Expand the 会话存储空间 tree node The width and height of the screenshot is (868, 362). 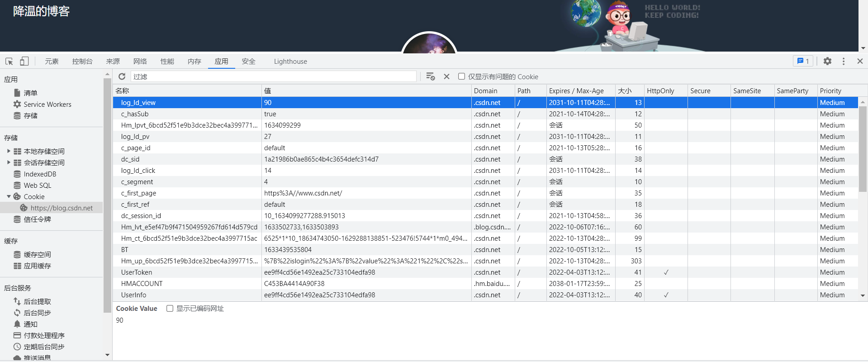tap(9, 162)
